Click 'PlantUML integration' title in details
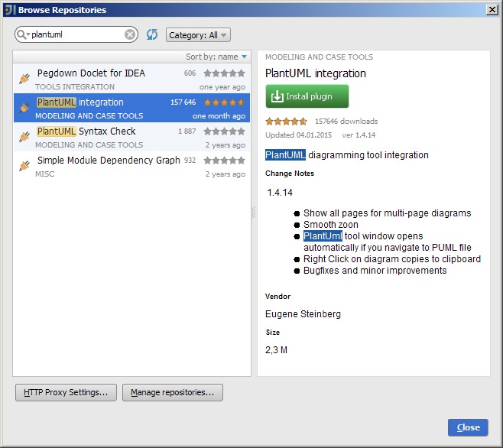 coord(316,73)
